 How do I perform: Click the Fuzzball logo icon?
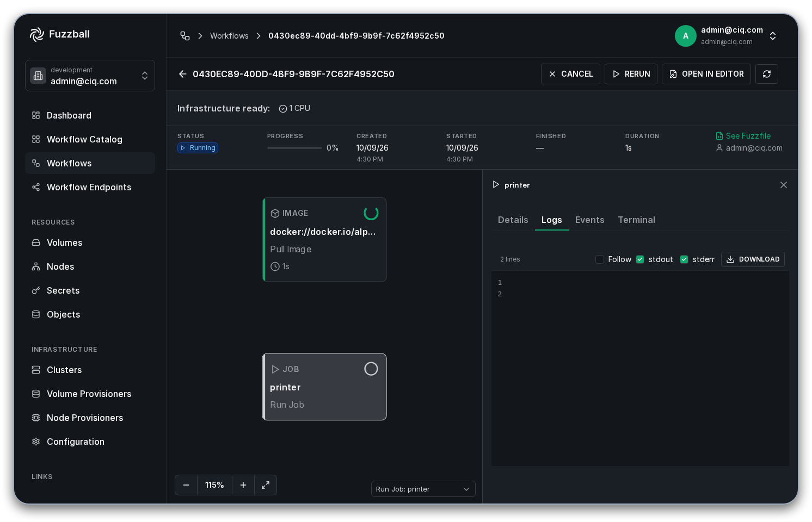click(36, 34)
